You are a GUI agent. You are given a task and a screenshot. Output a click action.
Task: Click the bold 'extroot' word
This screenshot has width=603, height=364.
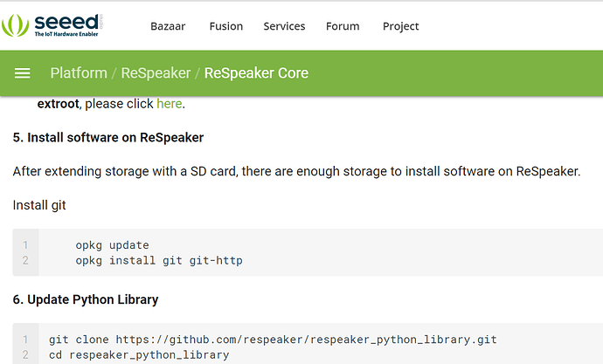click(x=58, y=104)
